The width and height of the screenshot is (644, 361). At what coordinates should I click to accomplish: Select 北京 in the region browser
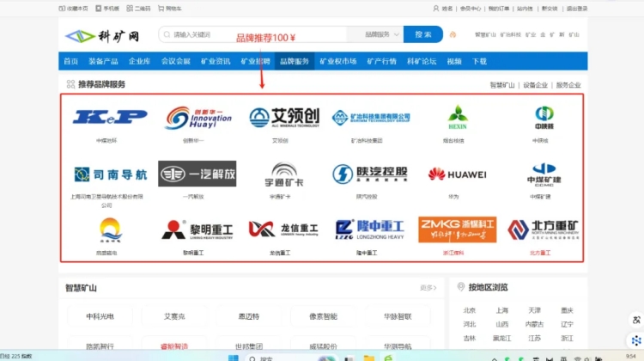[x=470, y=310]
